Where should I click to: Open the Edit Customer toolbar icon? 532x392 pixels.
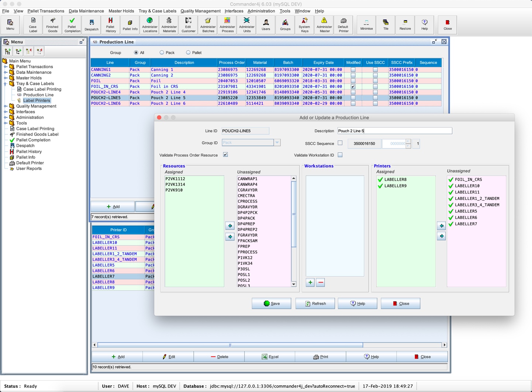click(x=189, y=25)
